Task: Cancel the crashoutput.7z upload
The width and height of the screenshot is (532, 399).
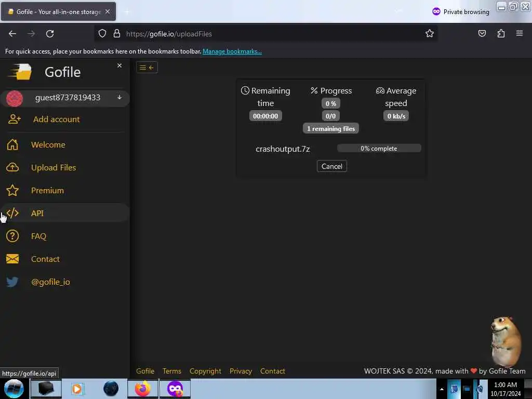Action: pos(332,166)
